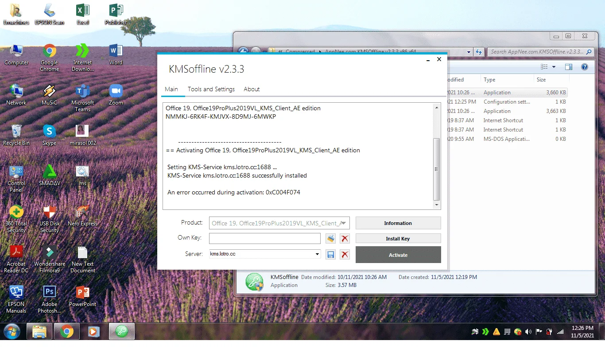605x364 pixels.
Task: Click the volume speaker tray icon
Action: coord(528,332)
